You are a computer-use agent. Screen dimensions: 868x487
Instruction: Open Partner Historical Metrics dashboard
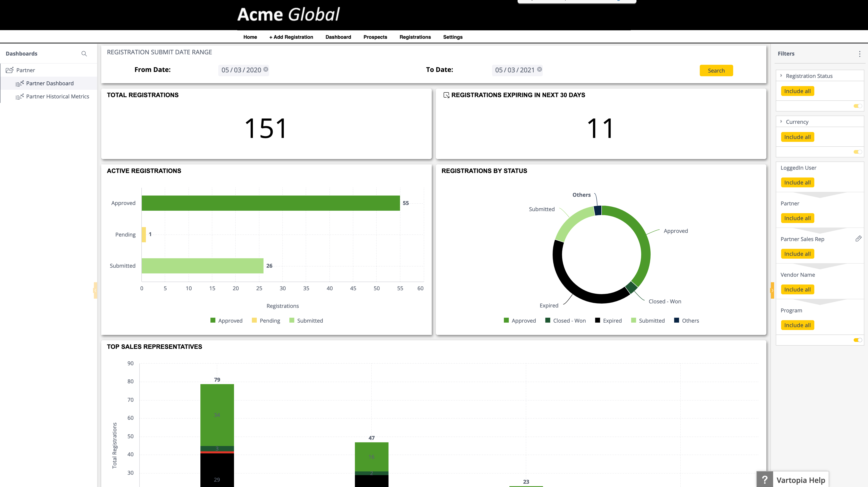57,96
